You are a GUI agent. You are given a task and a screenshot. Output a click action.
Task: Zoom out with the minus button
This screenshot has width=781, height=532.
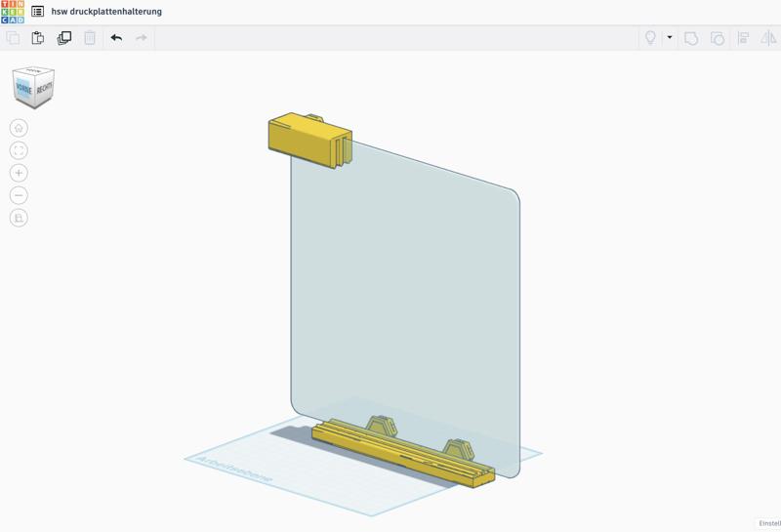(x=19, y=195)
